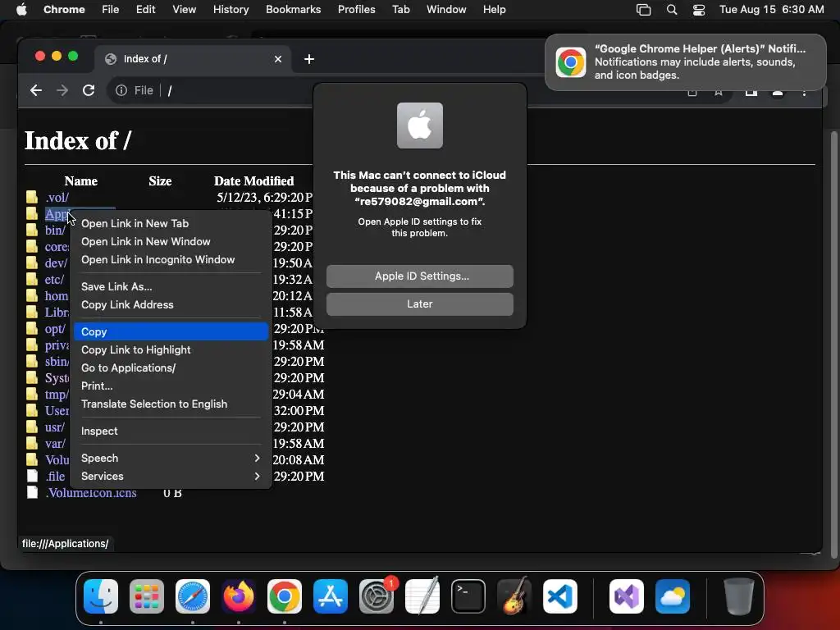The height and width of the screenshot is (630, 840).
Task: Choose Print... from the context menu
Action: (x=171, y=386)
